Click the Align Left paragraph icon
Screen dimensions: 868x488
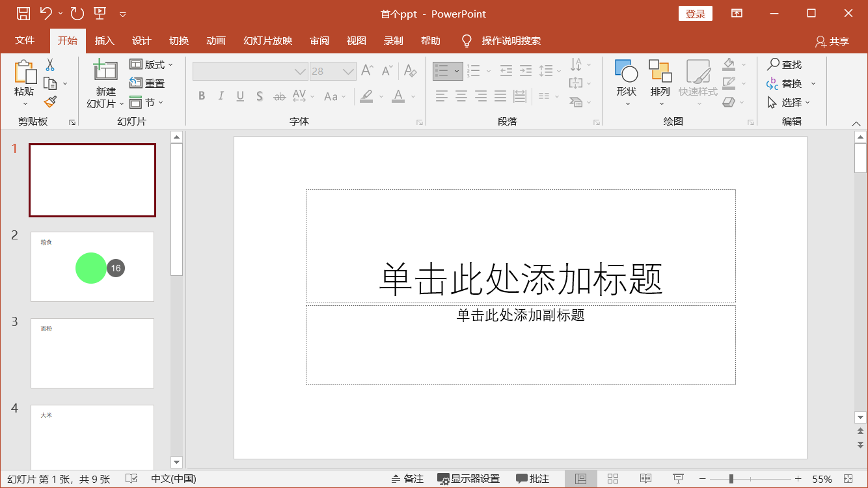click(442, 96)
